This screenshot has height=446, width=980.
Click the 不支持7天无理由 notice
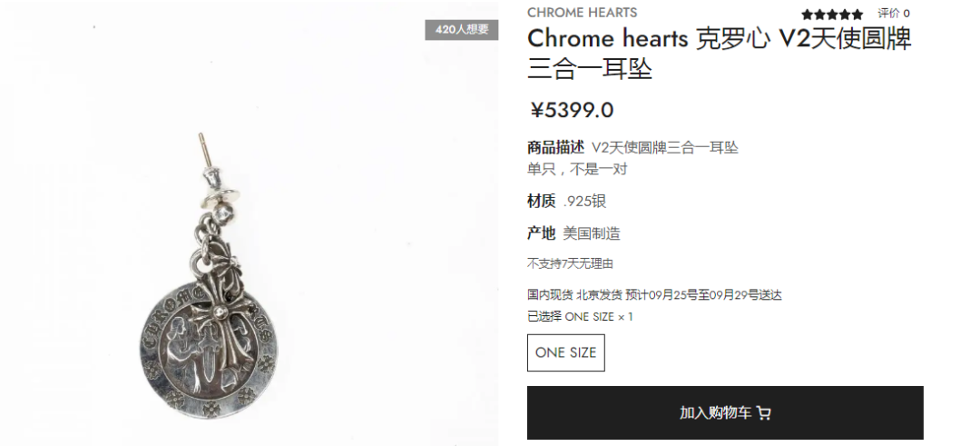click(x=570, y=264)
